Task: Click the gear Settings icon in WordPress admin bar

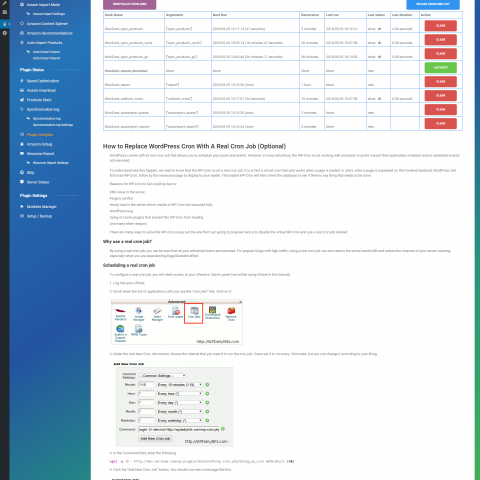Action: (5, 33)
